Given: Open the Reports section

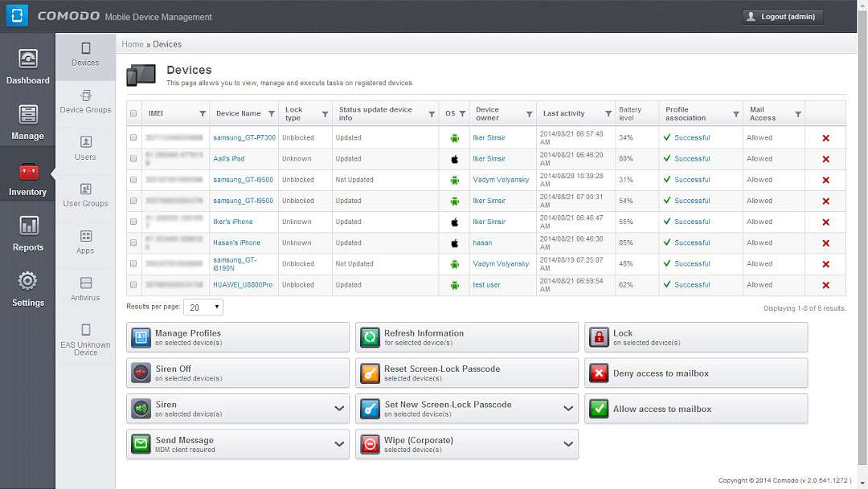Looking at the screenshot, I should pos(27,234).
